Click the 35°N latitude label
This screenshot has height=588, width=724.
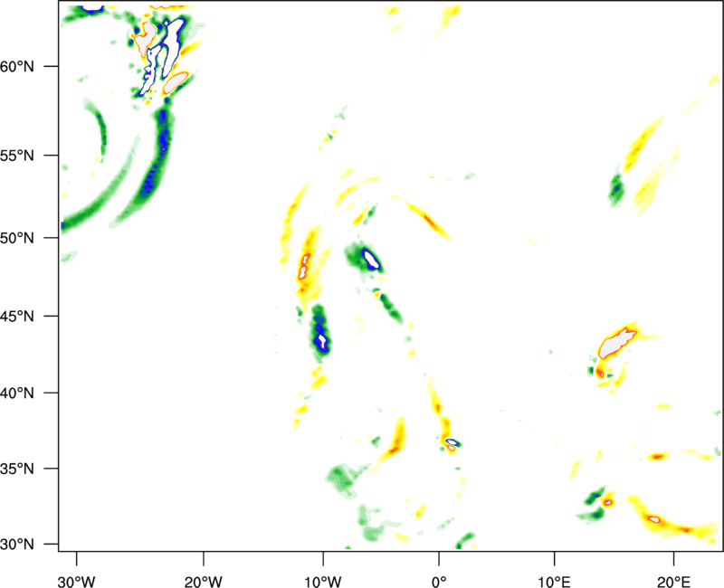click(17, 469)
